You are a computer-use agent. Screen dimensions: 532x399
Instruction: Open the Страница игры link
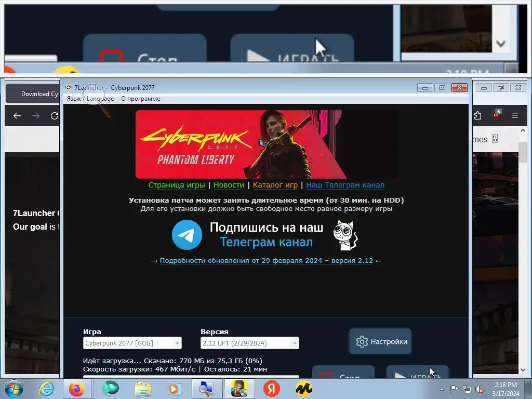[177, 185]
